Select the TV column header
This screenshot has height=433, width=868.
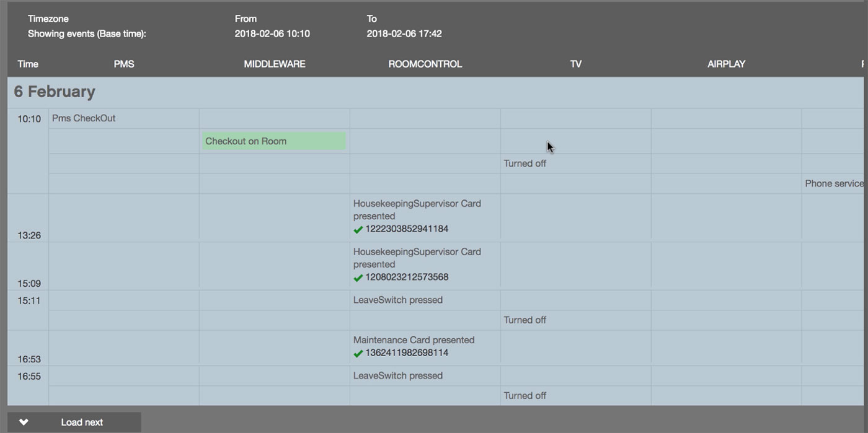click(575, 64)
